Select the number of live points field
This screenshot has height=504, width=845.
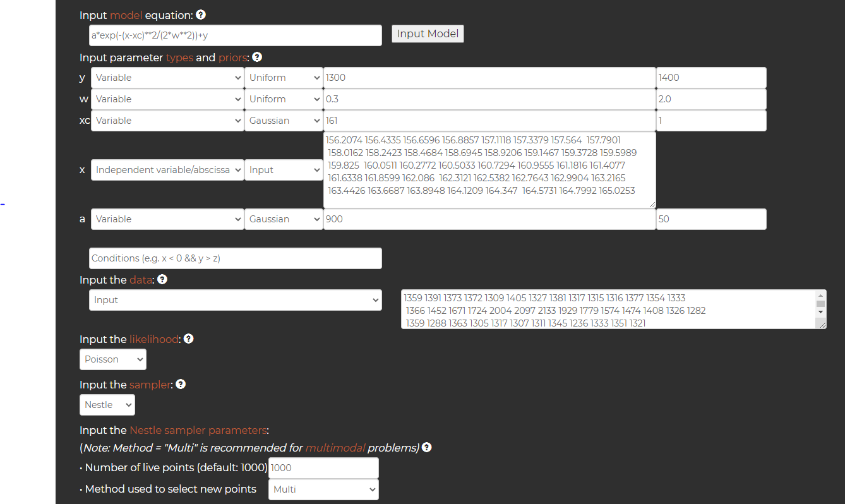tap(323, 467)
